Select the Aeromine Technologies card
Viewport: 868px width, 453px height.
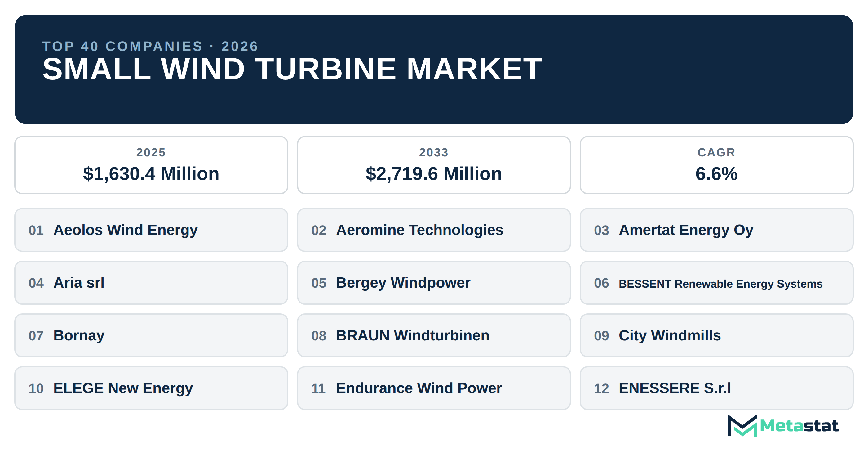click(434, 230)
